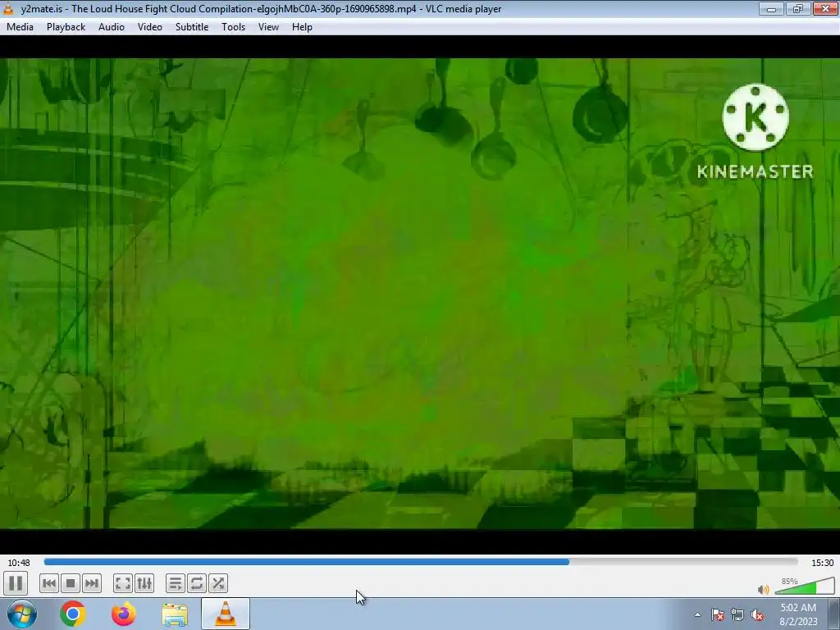Screen dimensions: 840x630
Task: Open system volume tray icon
Action: (x=757, y=614)
